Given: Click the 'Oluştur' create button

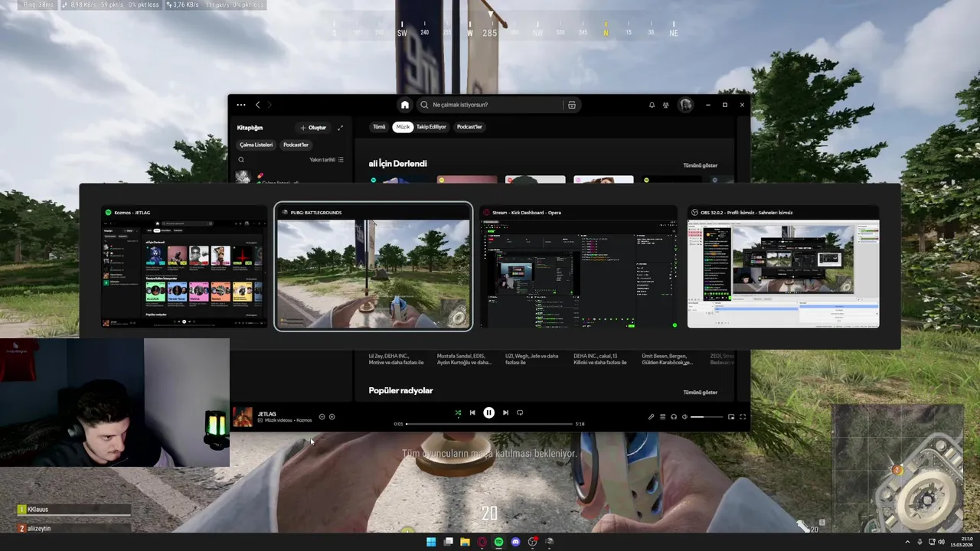Looking at the screenshot, I should coord(313,128).
